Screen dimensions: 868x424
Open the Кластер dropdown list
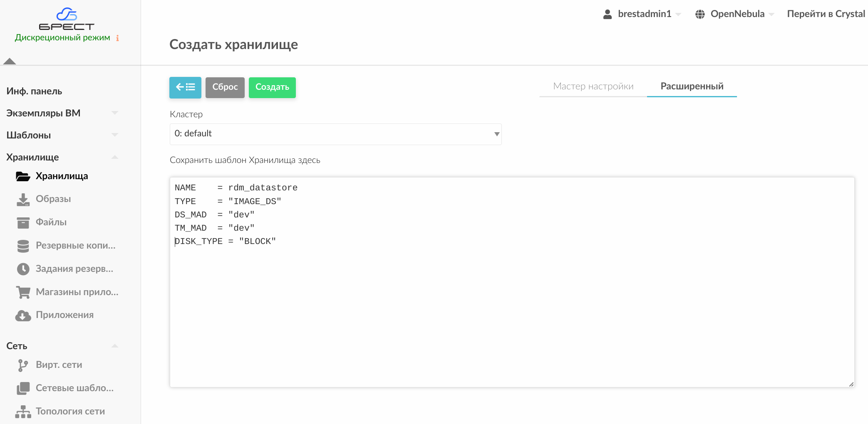click(335, 134)
